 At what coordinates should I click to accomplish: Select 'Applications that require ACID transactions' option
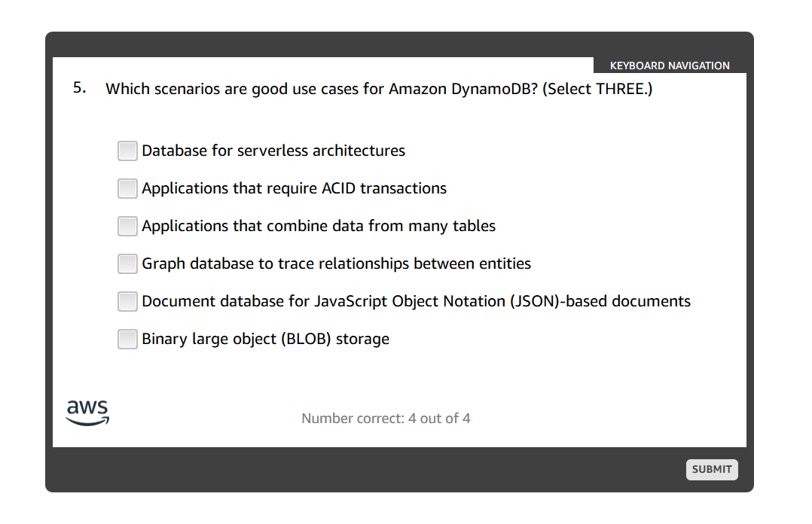(x=127, y=188)
